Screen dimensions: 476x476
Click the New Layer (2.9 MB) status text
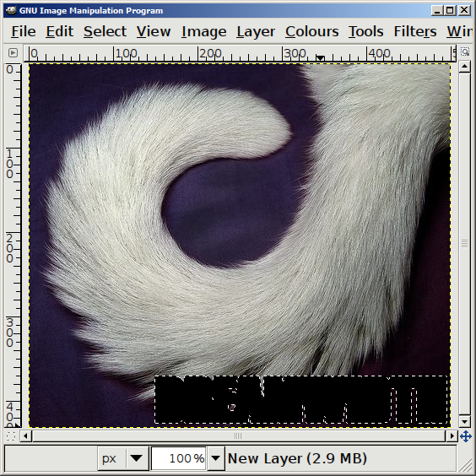pyautogui.click(x=297, y=458)
